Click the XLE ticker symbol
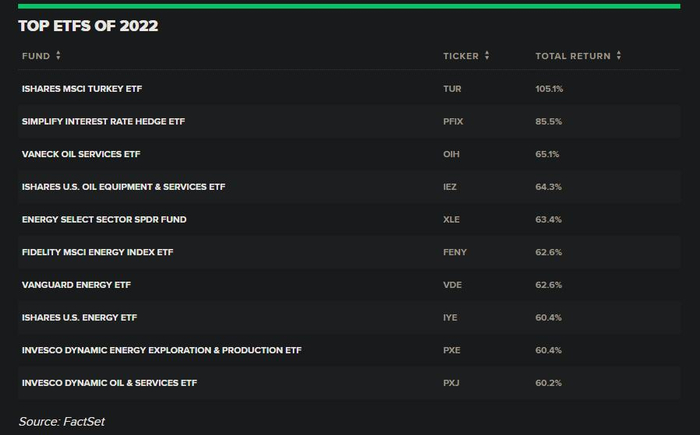 pyautogui.click(x=452, y=219)
